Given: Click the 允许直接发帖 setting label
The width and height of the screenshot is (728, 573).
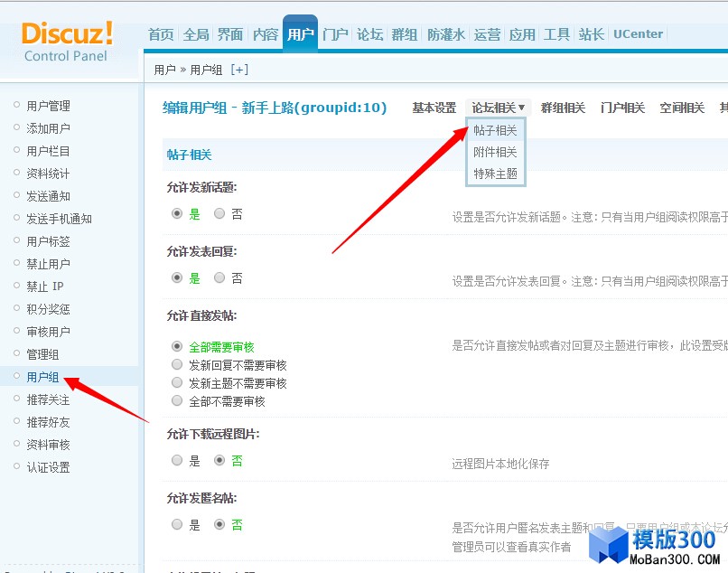Looking at the screenshot, I should 201,316.
